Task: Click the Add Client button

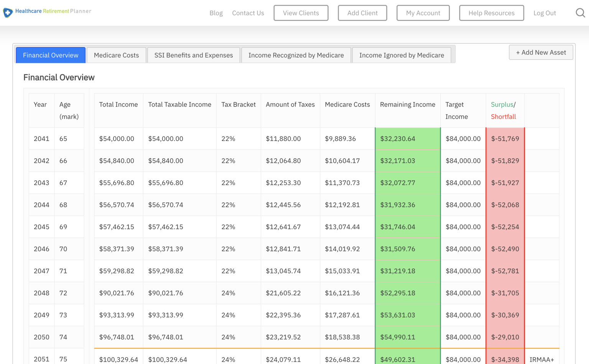Action: click(x=362, y=13)
